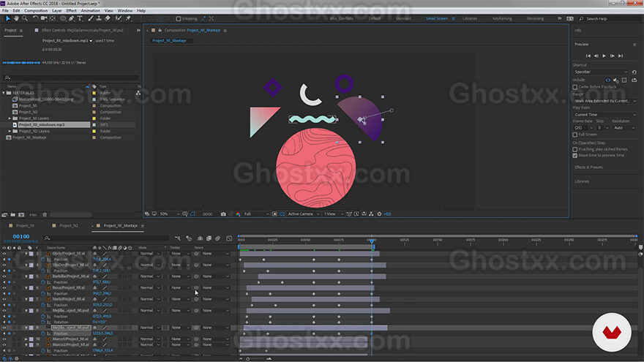Viewport: 644px width, 362px height.
Task: Open the Composition menu
Action: coord(36,11)
